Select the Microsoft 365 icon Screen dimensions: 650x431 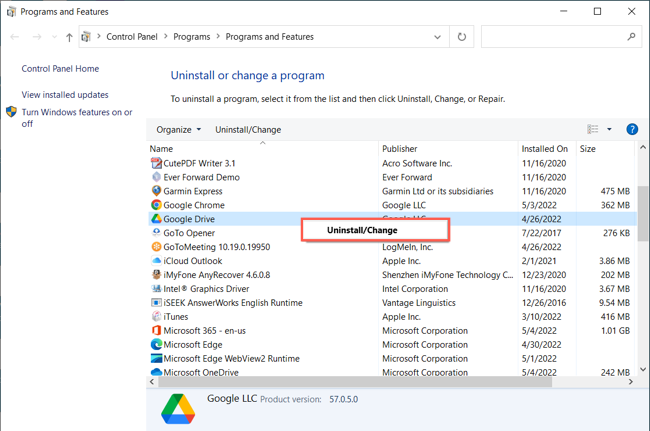click(156, 331)
